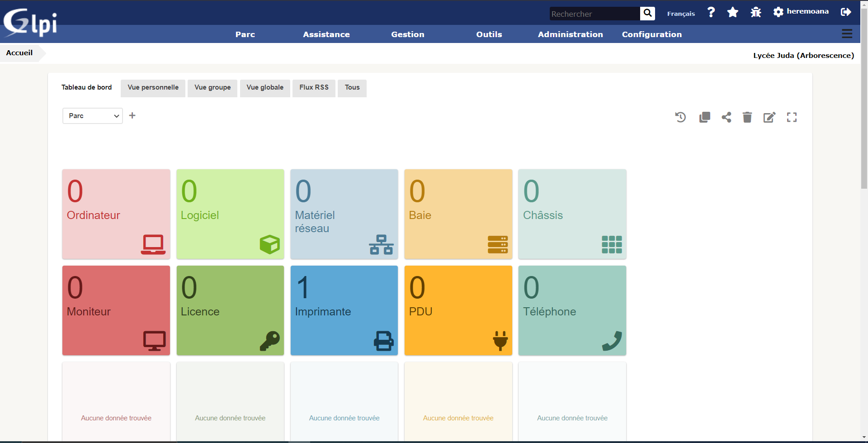Screen dimensions: 868x443
Task: Focus the Rechercher search field
Action: pyautogui.click(x=594, y=14)
